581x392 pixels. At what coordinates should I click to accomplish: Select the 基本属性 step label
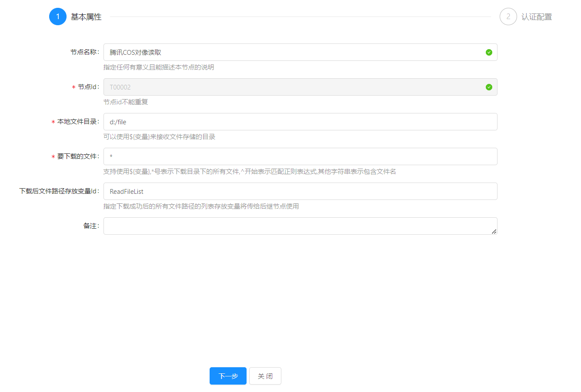(86, 17)
